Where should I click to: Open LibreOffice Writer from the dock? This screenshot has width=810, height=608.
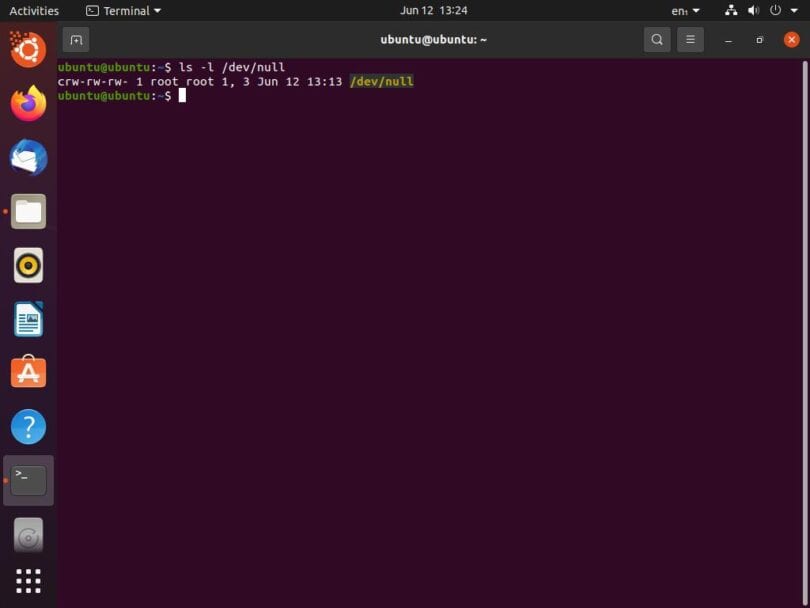click(27, 319)
